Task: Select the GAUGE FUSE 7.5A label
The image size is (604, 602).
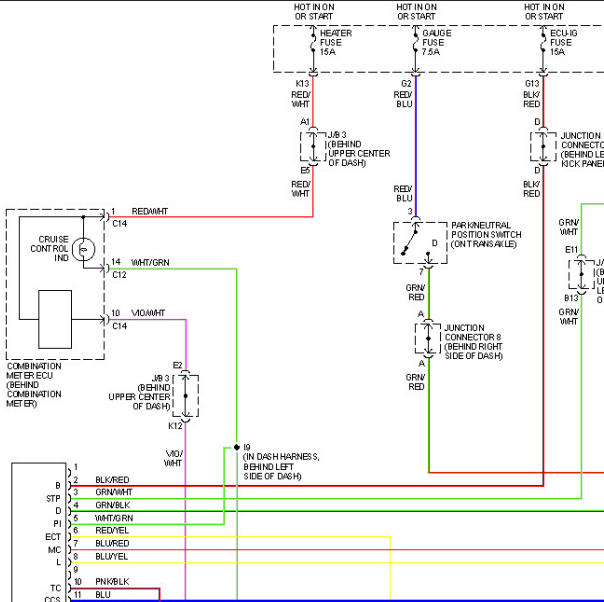Action: (x=436, y=42)
